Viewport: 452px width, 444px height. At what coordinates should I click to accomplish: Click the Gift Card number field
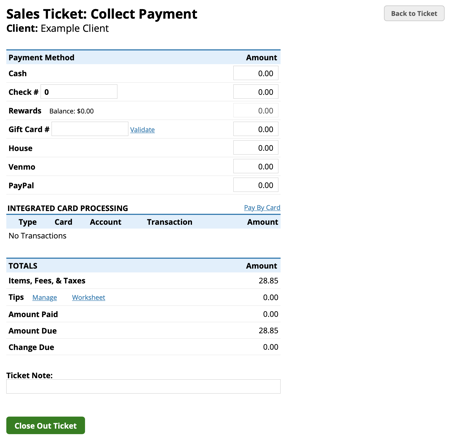pyautogui.click(x=90, y=129)
